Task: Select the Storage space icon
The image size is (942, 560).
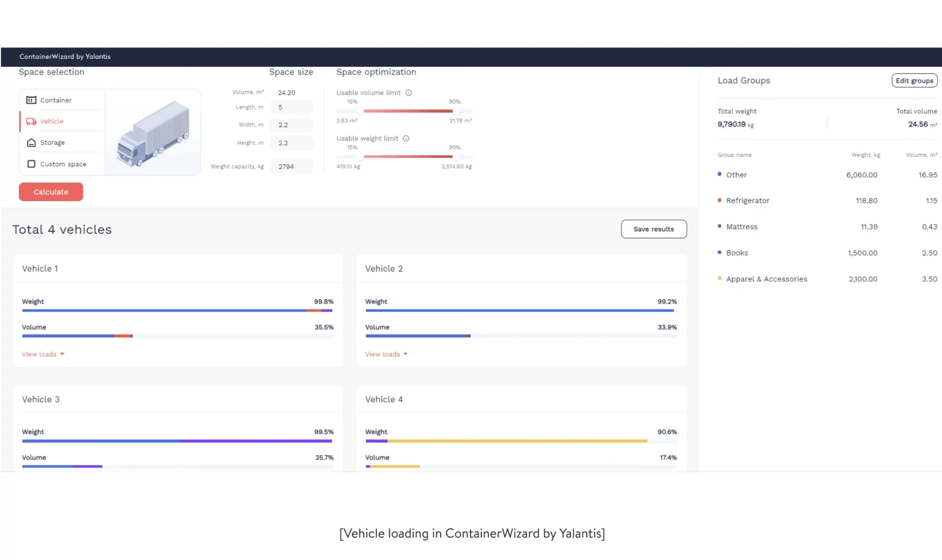Action: (31, 142)
